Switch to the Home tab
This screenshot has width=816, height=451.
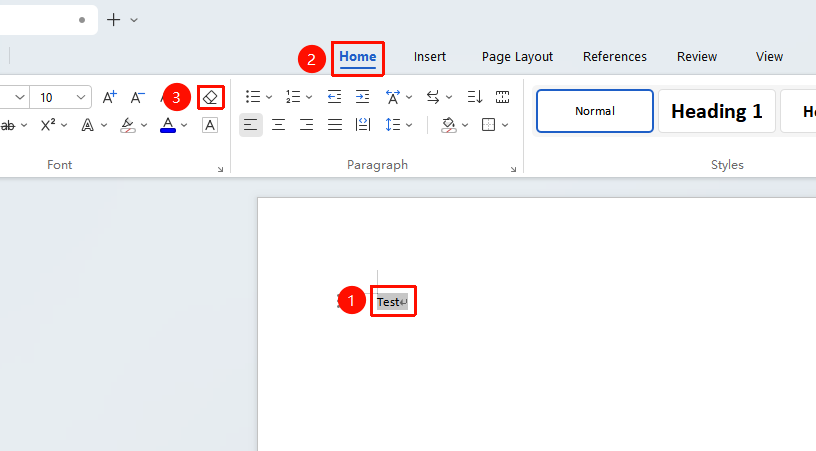pos(358,57)
